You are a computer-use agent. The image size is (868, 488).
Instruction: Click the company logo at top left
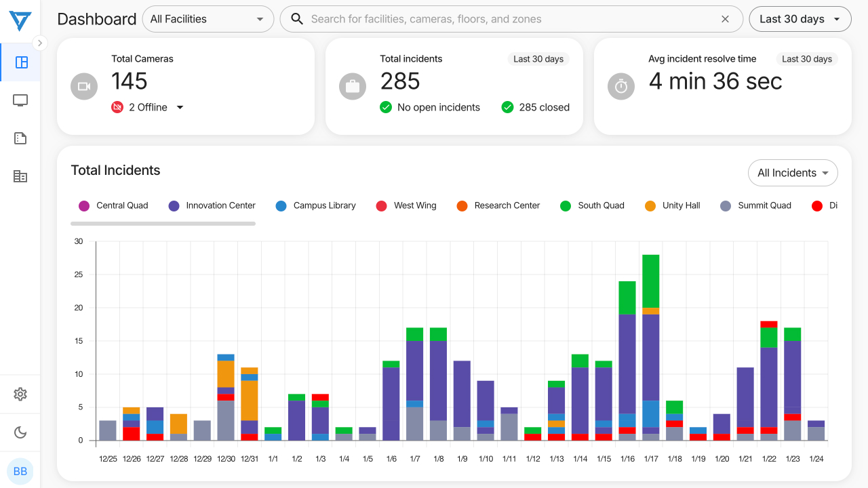pos(20,20)
